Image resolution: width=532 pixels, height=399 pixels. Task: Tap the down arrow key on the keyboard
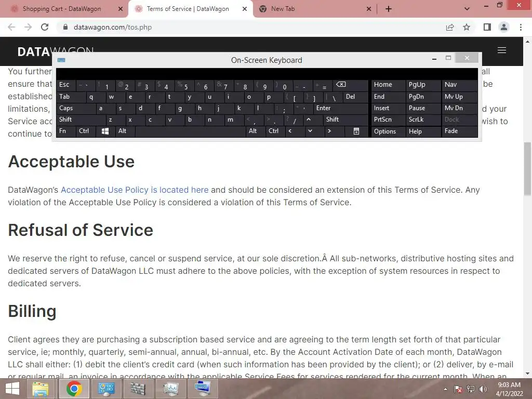coord(310,131)
